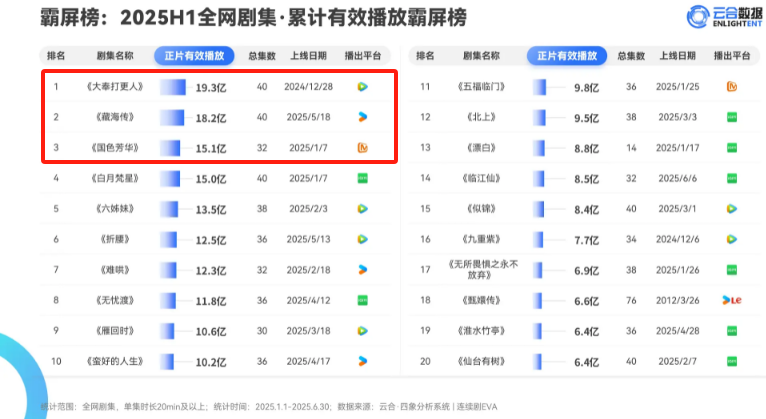The image size is (766, 419).
Task: Click 正片有效播放 pill in right table header
Action: point(567,56)
